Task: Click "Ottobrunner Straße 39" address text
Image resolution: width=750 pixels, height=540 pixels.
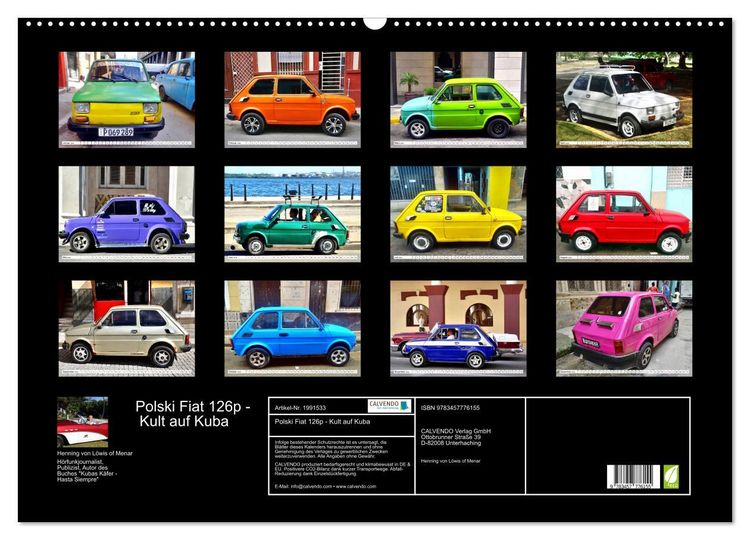Action: pyautogui.click(x=451, y=437)
